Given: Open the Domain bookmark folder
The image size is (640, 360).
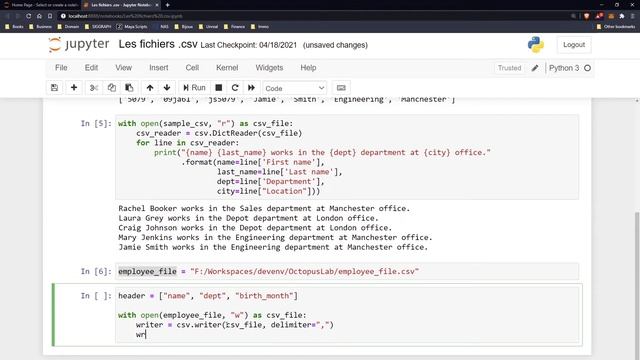Looking at the screenshot, I should tap(68, 27).
